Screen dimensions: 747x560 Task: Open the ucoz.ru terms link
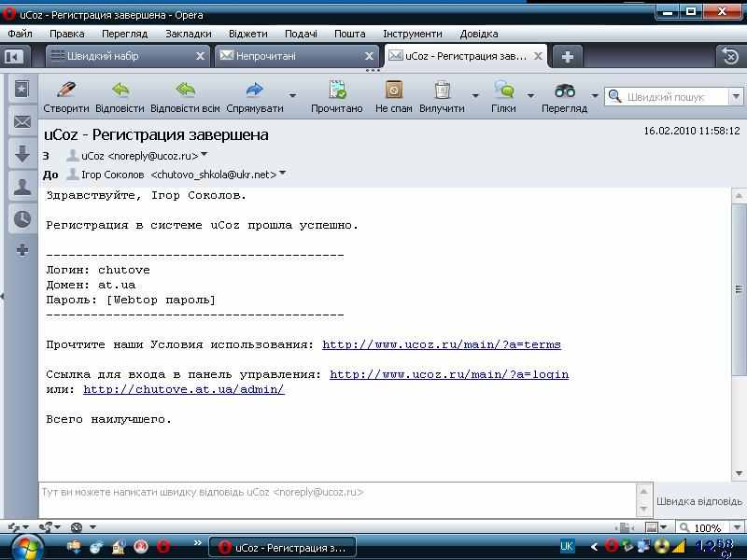coord(442,344)
